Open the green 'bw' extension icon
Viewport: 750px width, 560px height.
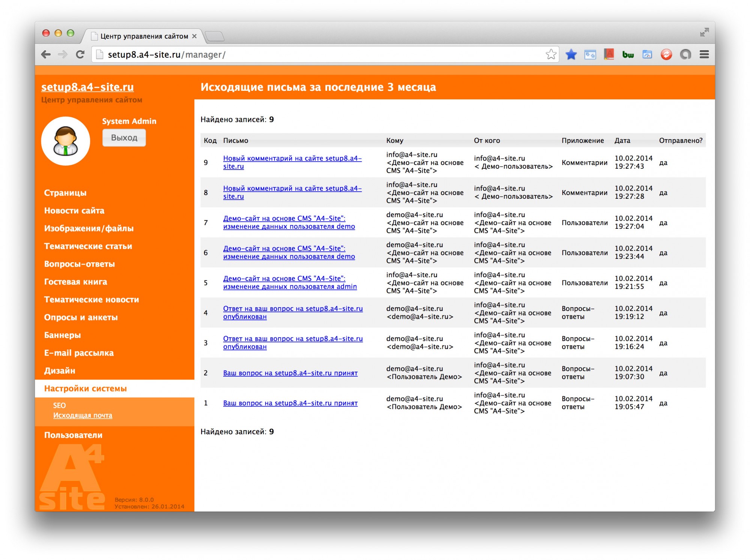[628, 55]
